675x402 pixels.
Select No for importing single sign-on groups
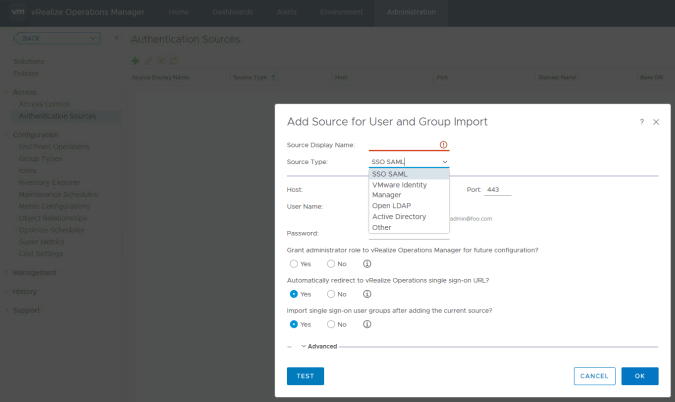331,324
